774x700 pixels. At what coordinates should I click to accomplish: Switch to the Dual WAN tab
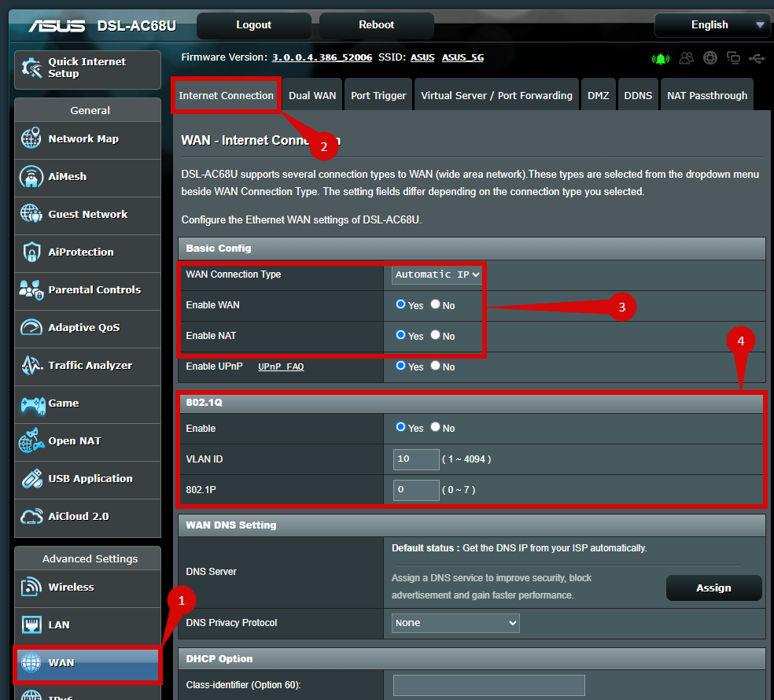[x=312, y=96]
